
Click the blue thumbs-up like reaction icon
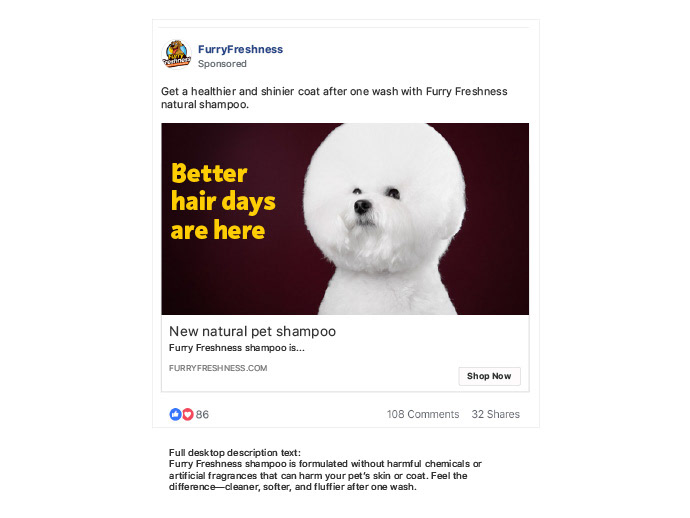coord(175,414)
